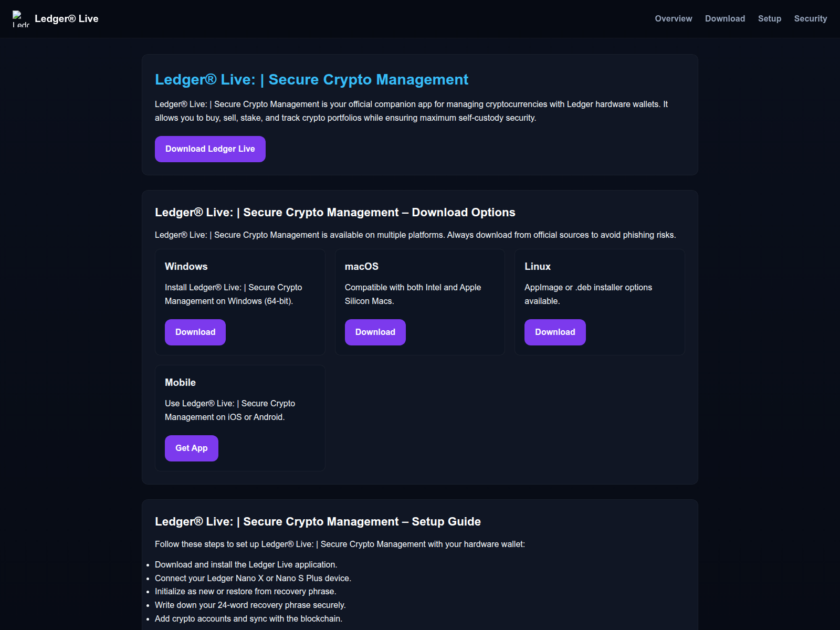Screen dimensions: 840x630
Task: Click the recovery phrase bullet point text
Action: (x=250, y=605)
